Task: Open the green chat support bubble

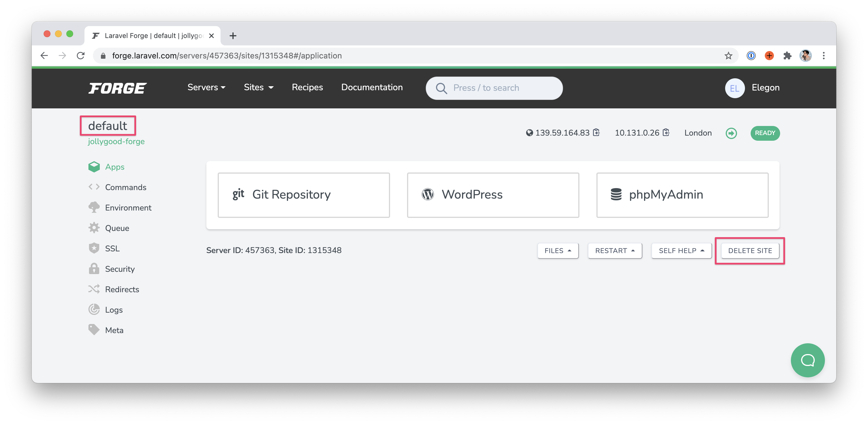Action: (807, 360)
